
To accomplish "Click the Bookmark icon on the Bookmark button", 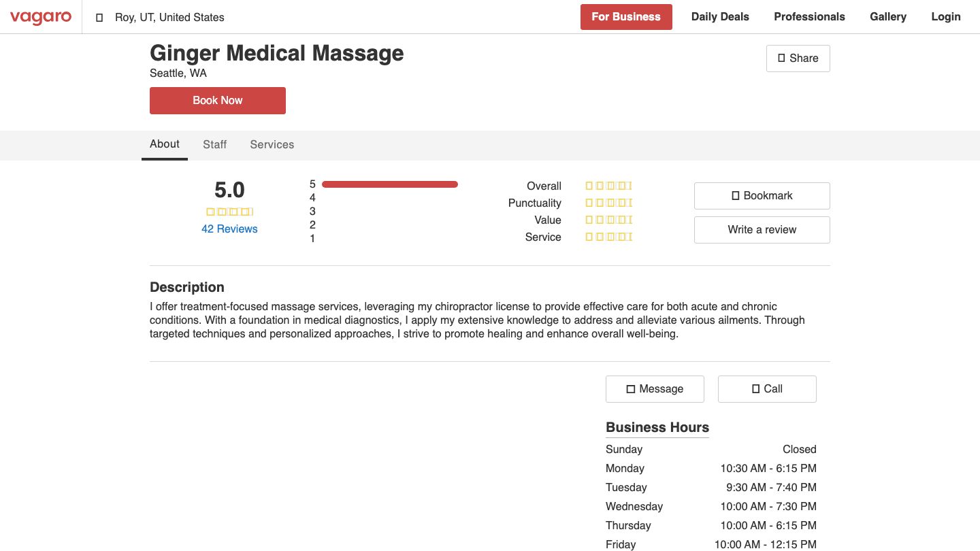I will [x=736, y=195].
